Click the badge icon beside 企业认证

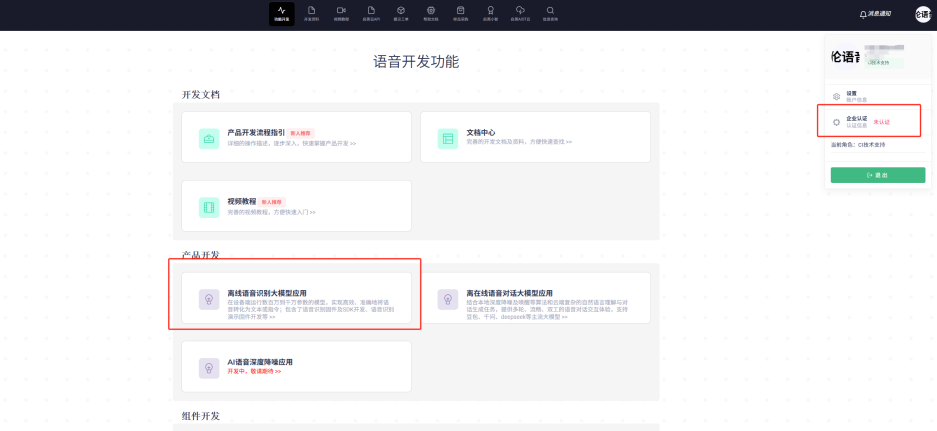pos(836,122)
